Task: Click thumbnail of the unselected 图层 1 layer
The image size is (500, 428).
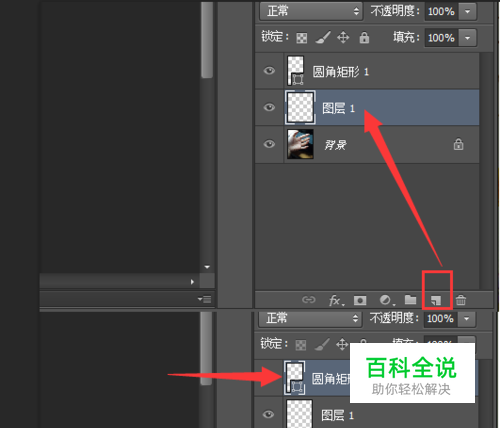Action: pyautogui.click(x=299, y=414)
